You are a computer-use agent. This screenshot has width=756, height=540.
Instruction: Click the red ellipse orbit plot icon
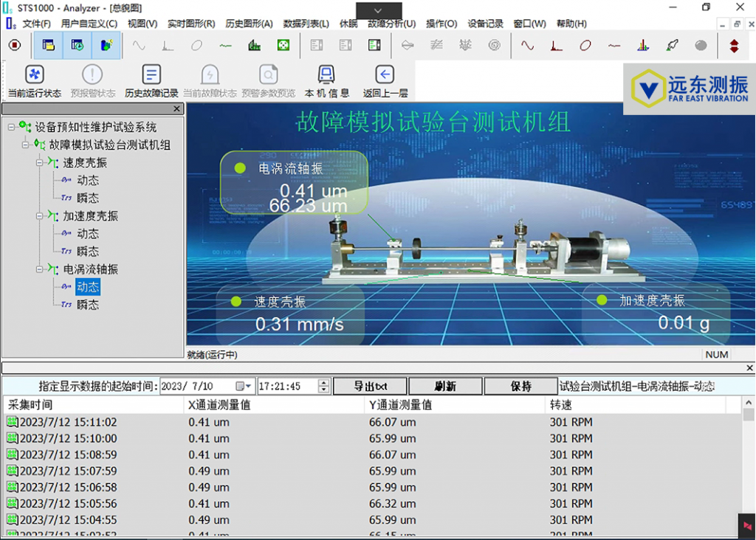[x=585, y=46]
